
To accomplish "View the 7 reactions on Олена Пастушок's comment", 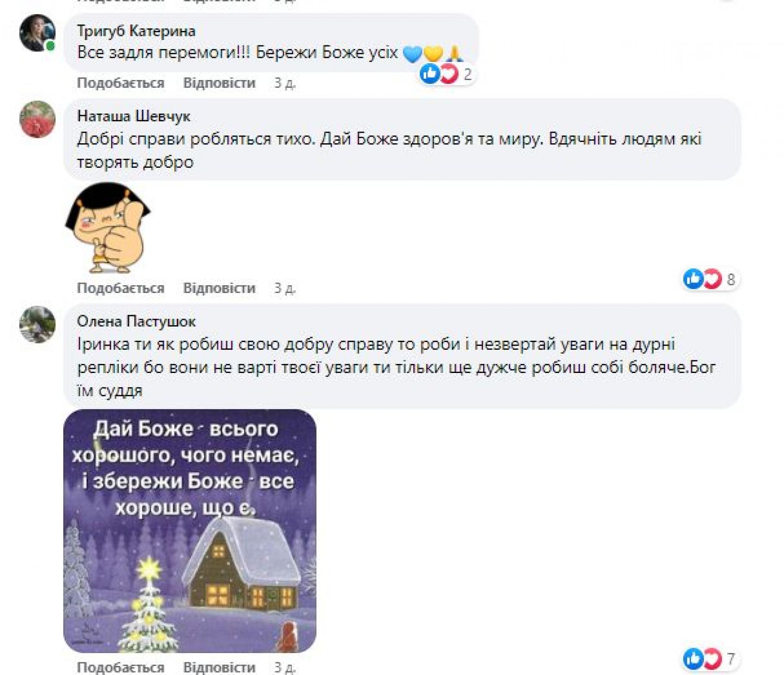I will (x=710, y=658).
